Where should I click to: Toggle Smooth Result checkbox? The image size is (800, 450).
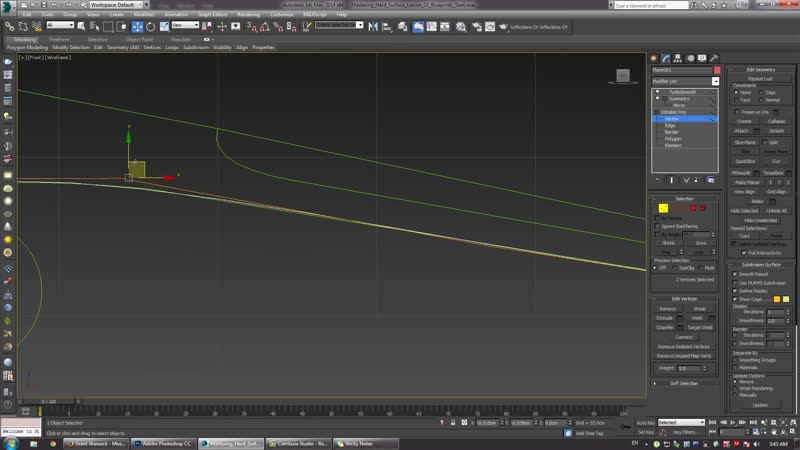click(735, 274)
